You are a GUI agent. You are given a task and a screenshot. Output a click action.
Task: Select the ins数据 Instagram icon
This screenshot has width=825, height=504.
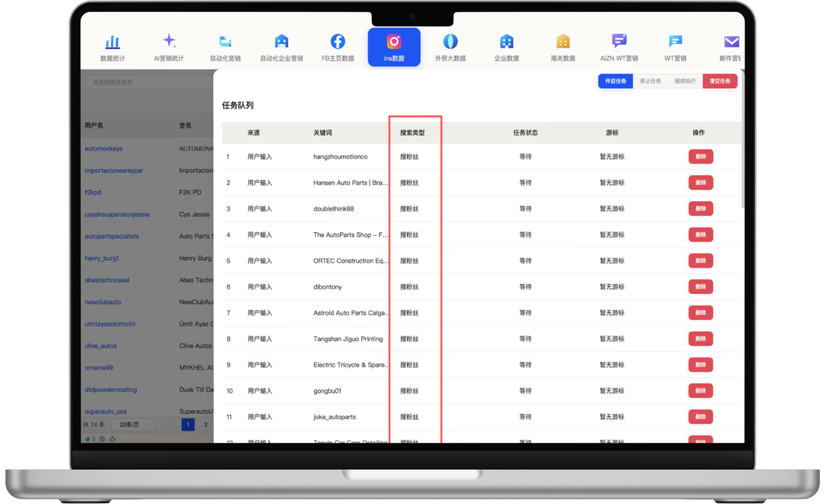[x=394, y=41]
